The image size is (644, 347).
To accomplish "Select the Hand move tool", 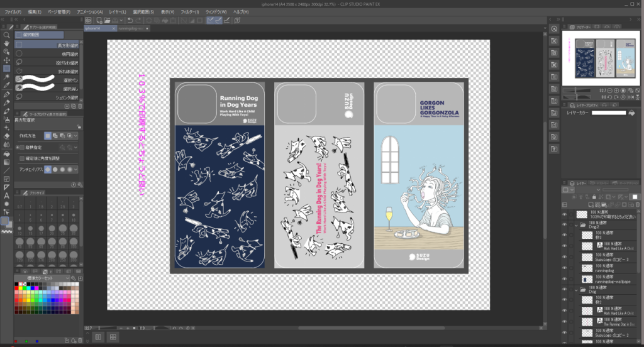I will (x=6, y=43).
